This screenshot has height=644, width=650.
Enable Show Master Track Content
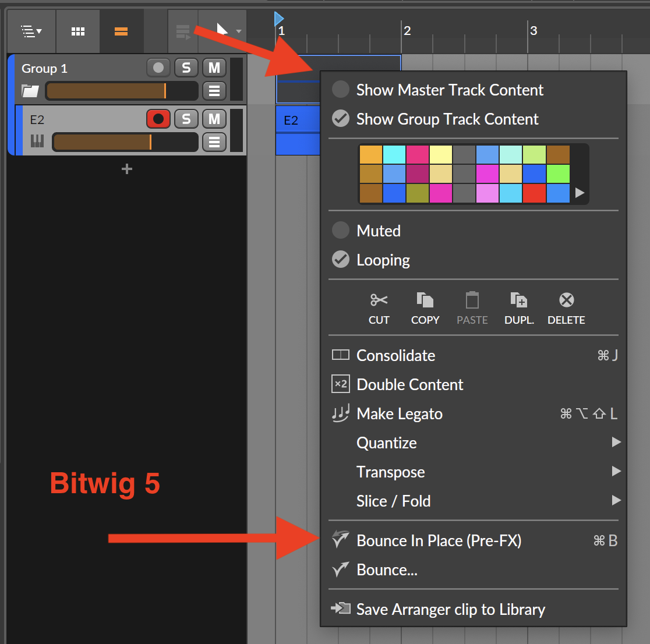click(x=474, y=90)
